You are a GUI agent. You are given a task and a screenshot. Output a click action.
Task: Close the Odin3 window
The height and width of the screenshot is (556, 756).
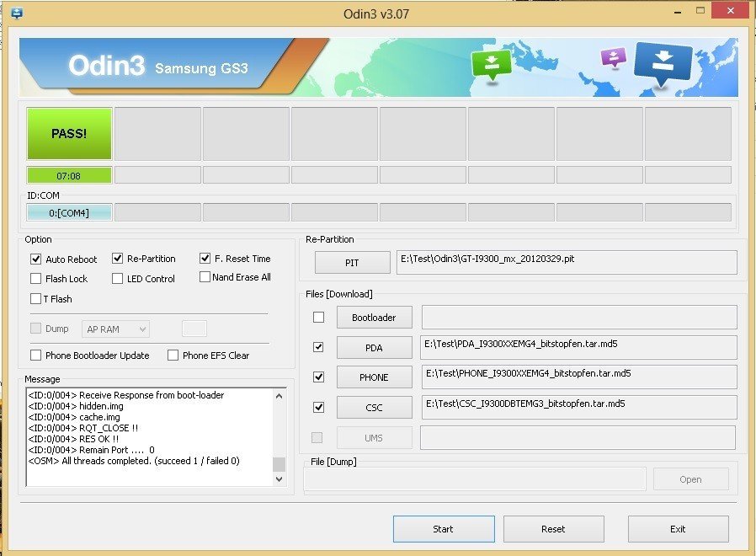(x=731, y=11)
